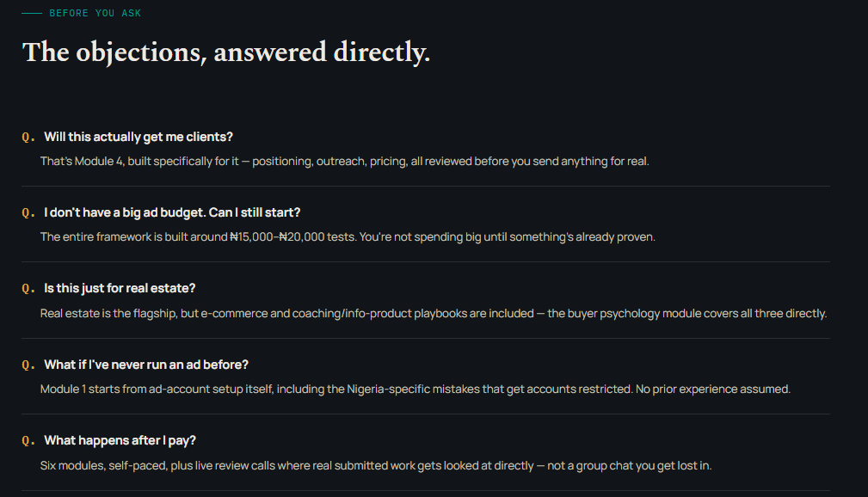Expand 'I don't have a big ad budget' question

click(172, 212)
